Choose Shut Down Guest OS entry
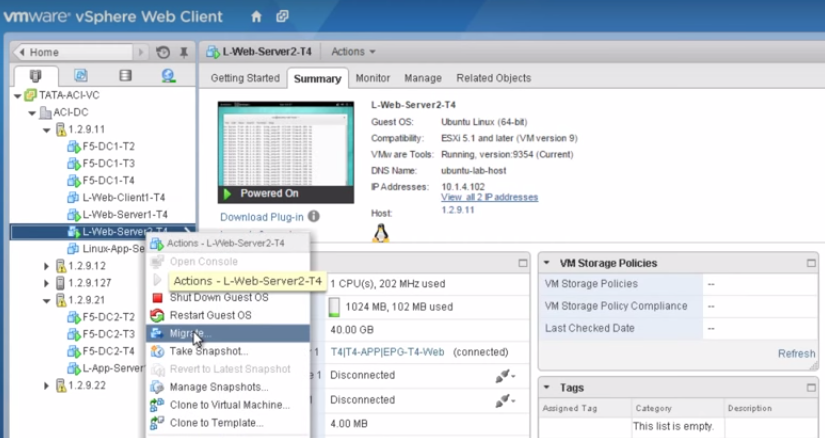 pos(228,297)
